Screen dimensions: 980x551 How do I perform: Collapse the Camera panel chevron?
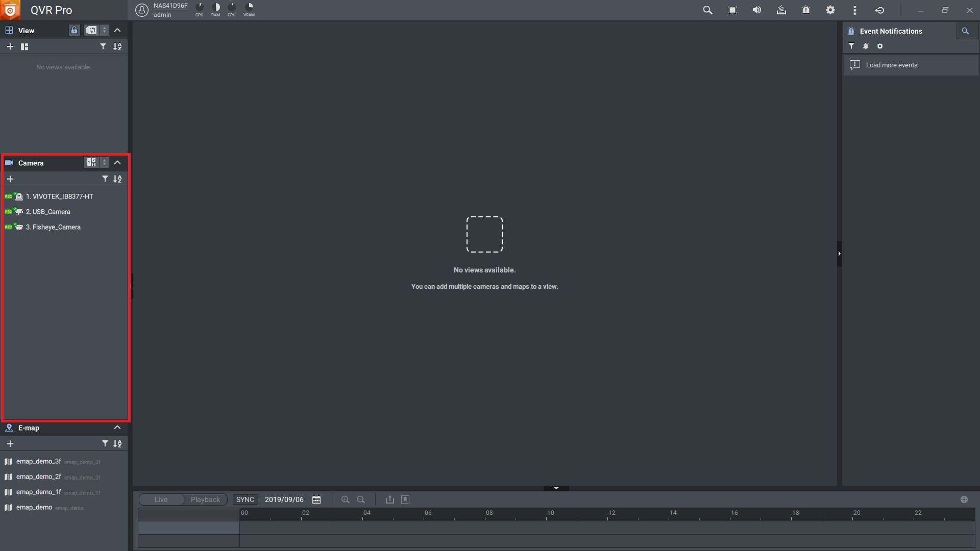(117, 163)
